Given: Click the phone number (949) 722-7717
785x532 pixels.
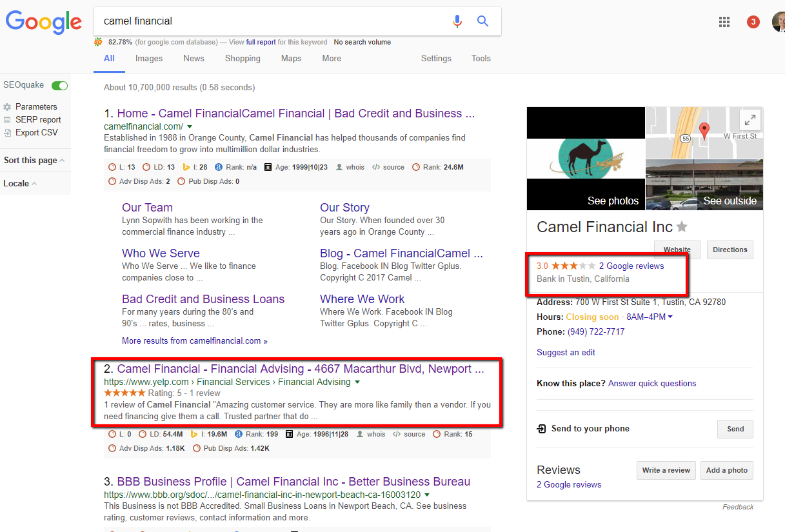Looking at the screenshot, I should coord(596,331).
